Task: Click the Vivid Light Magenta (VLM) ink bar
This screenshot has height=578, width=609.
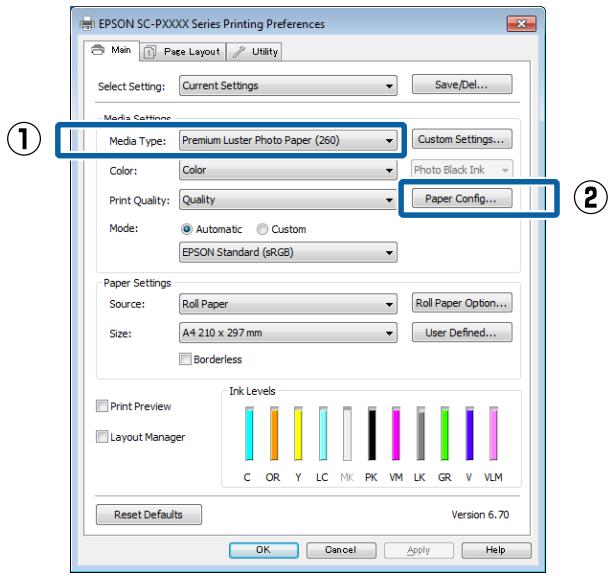Action: (x=493, y=434)
